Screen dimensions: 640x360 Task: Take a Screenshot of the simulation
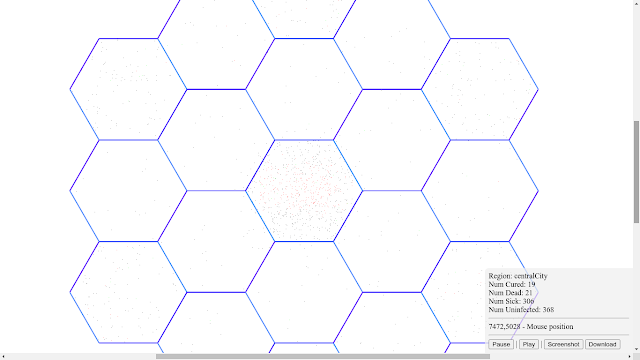pyautogui.click(x=563, y=344)
